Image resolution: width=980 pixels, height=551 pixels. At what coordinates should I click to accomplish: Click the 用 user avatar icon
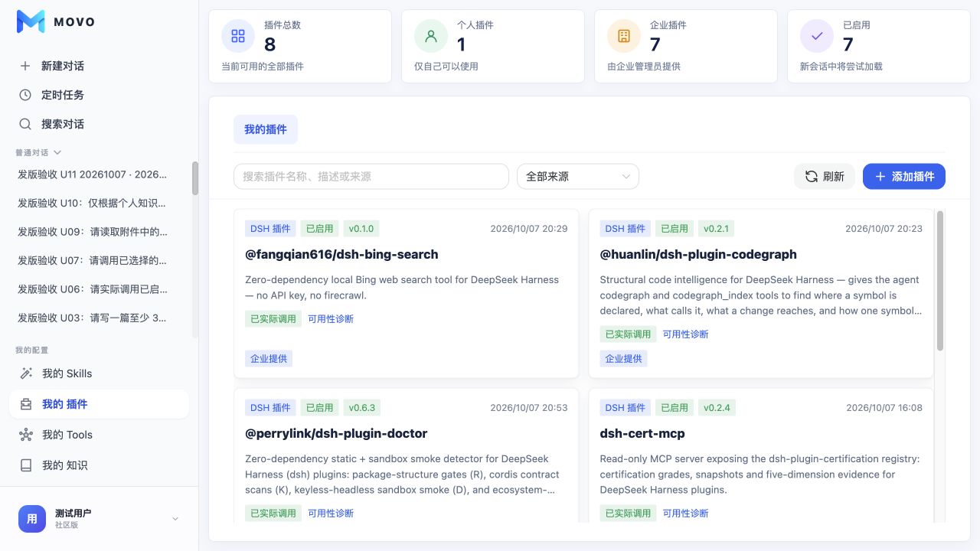coord(32,519)
